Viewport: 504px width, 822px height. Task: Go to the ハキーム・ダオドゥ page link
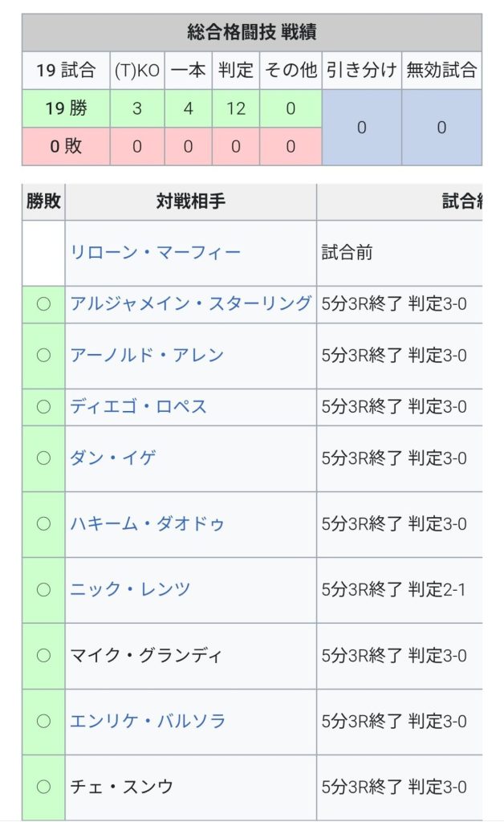click(x=147, y=523)
